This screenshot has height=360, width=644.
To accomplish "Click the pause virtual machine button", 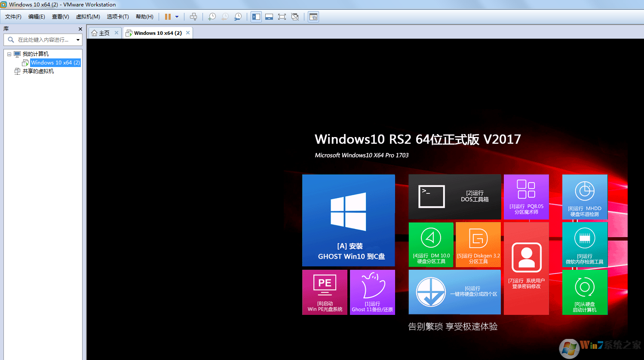I will (168, 17).
